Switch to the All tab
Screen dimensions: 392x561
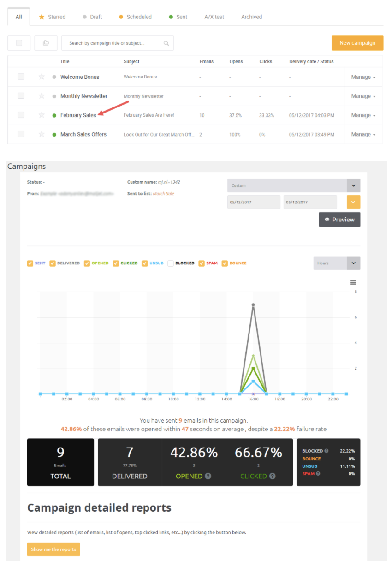pyautogui.click(x=19, y=17)
